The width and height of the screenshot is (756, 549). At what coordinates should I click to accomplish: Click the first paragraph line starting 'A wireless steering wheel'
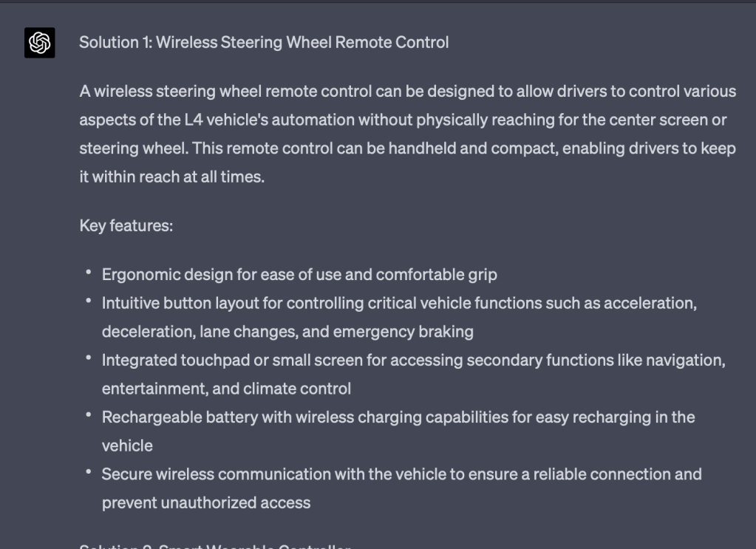pyautogui.click(x=407, y=92)
